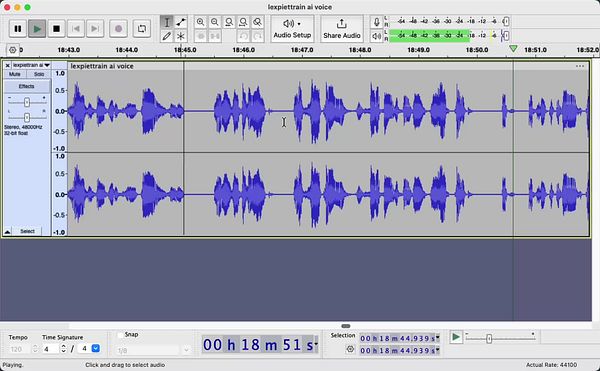Click the clip title 'lexpiettrain ai voice'
The height and width of the screenshot is (371, 600).
tap(102, 66)
